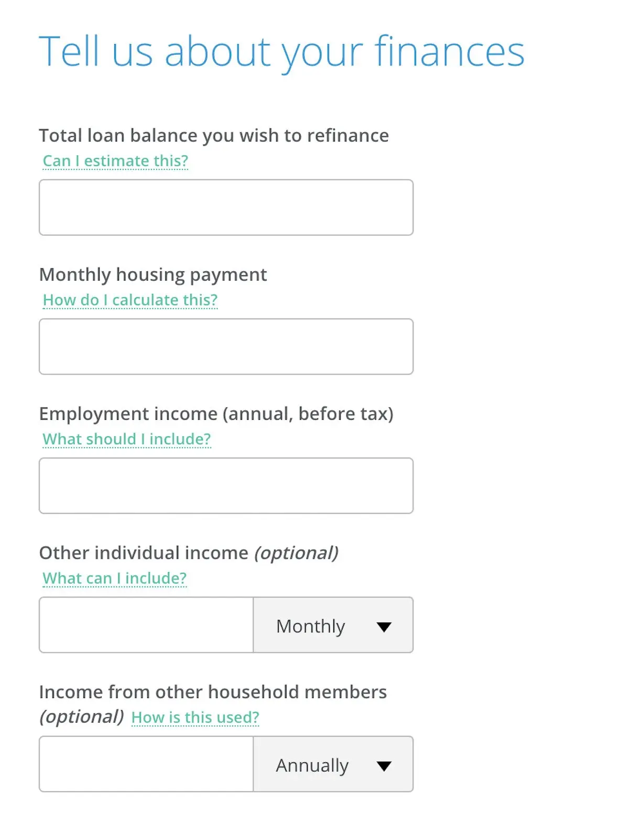Image resolution: width=629 pixels, height=840 pixels.
Task: Click the "How do I calculate this?" link
Action: [130, 300]
